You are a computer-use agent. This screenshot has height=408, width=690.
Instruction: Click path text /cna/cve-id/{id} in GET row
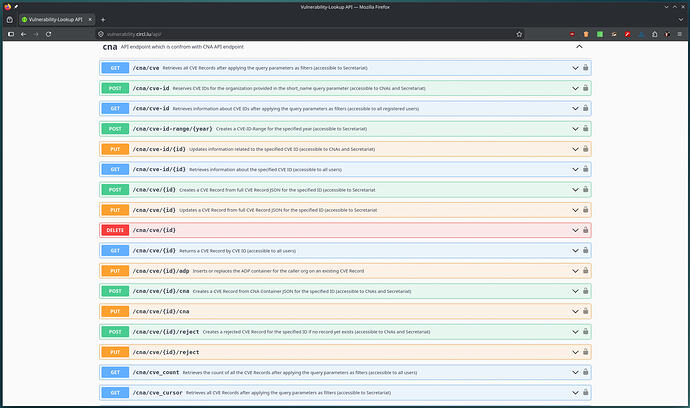159,169
